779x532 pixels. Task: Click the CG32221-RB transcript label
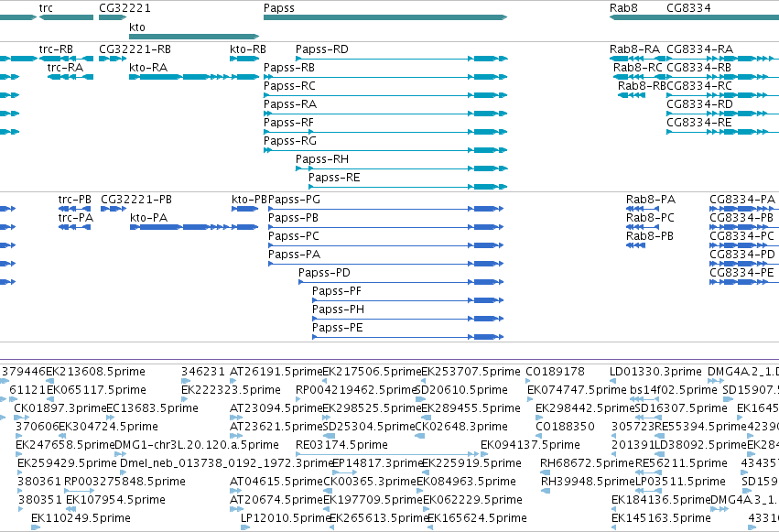tap(135, 49)
